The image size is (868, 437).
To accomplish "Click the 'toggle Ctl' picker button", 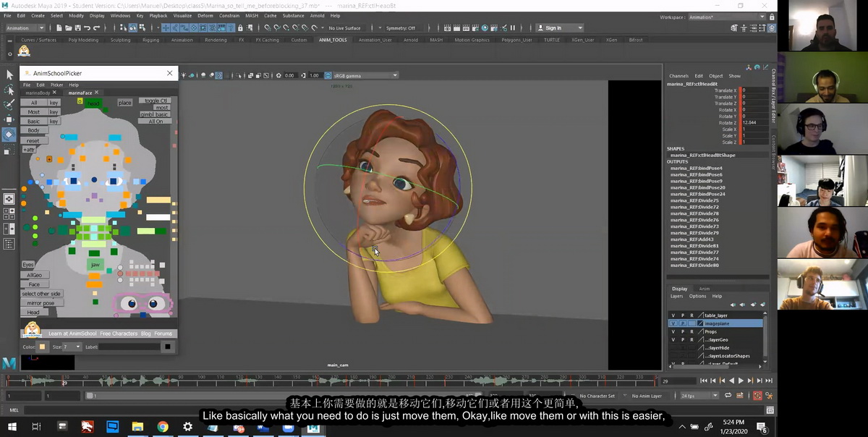I will point(156,101).
